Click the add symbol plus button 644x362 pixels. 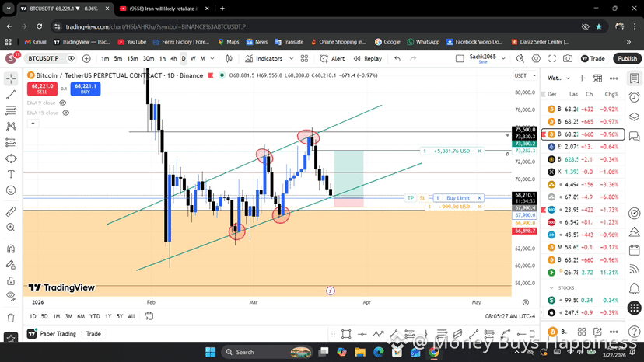tap(86, 59)
